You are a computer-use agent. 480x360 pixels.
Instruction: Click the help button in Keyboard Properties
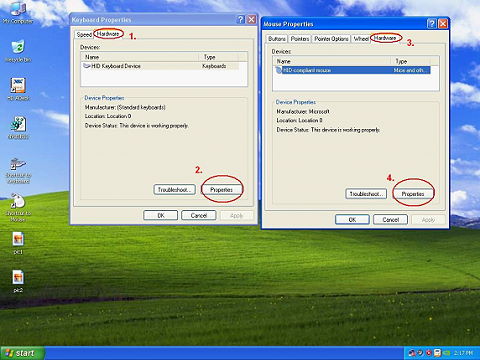241,20
